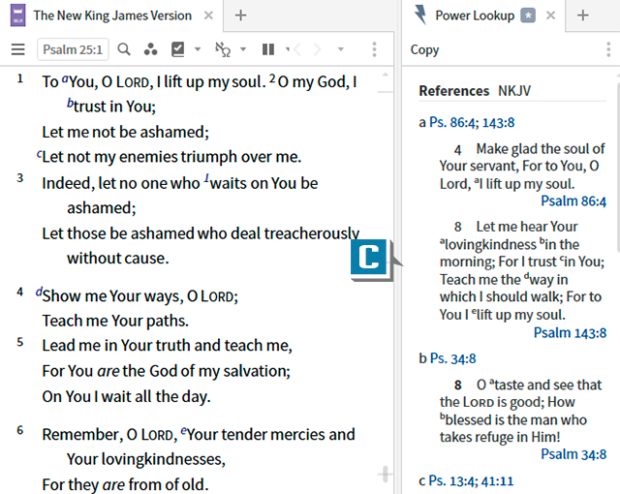Click the Power Lookup lightning icon
Image resolution: width=620 pixels, height=494 pixels.
(421, 15)
